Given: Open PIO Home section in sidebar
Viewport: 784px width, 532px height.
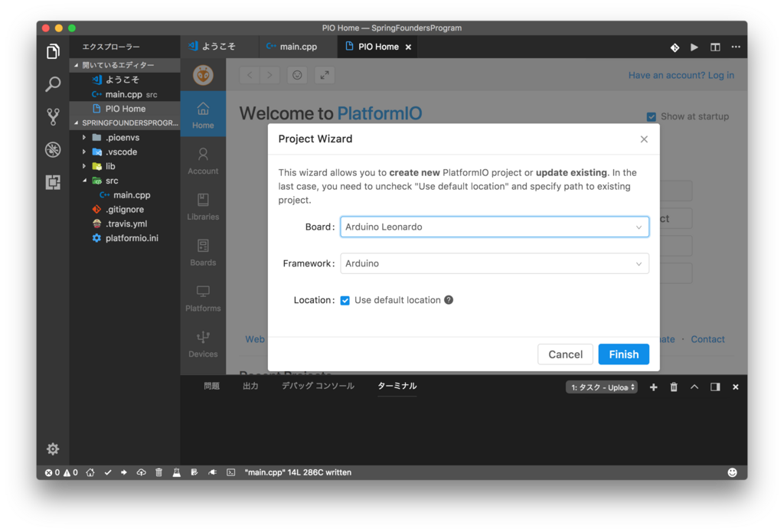Looking at the screenshot, I should (x=203, y=116).
